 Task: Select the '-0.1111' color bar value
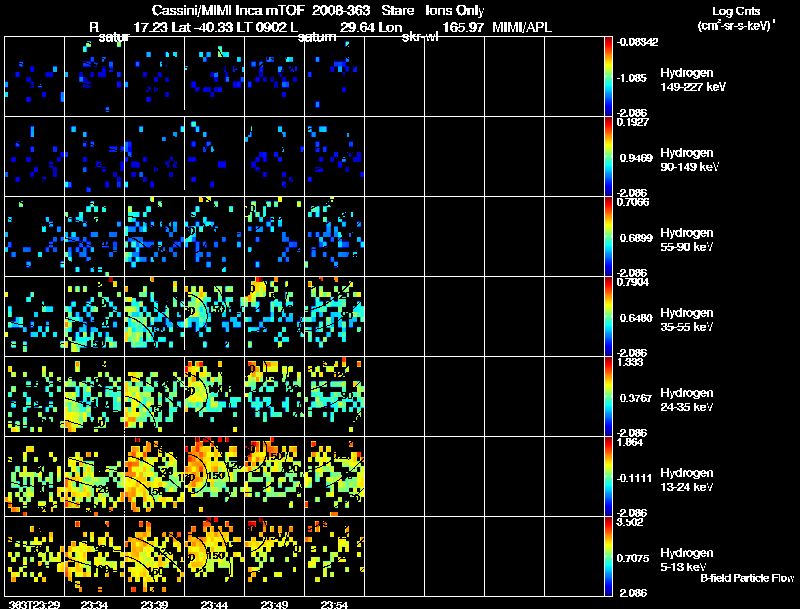tap(634, 478)
